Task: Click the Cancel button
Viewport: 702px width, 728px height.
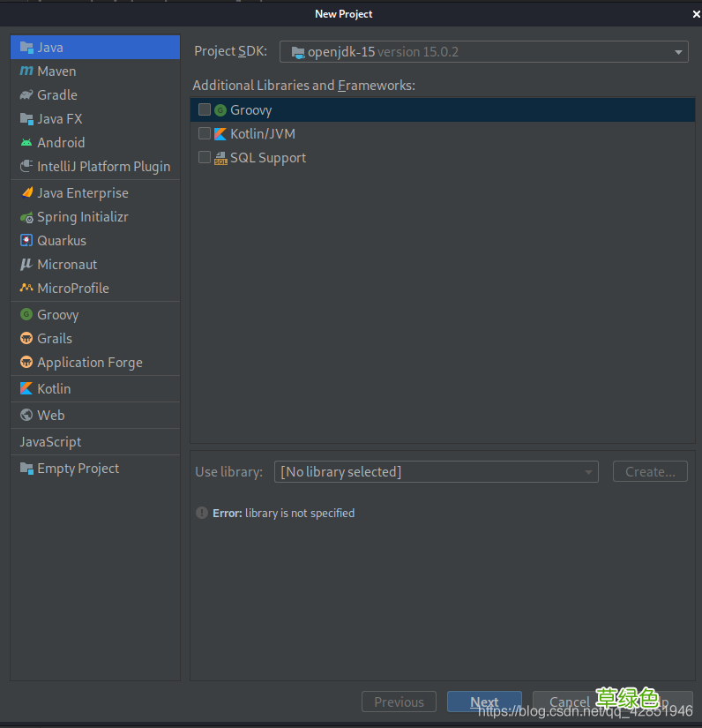Action: click(x=570, y=702)
